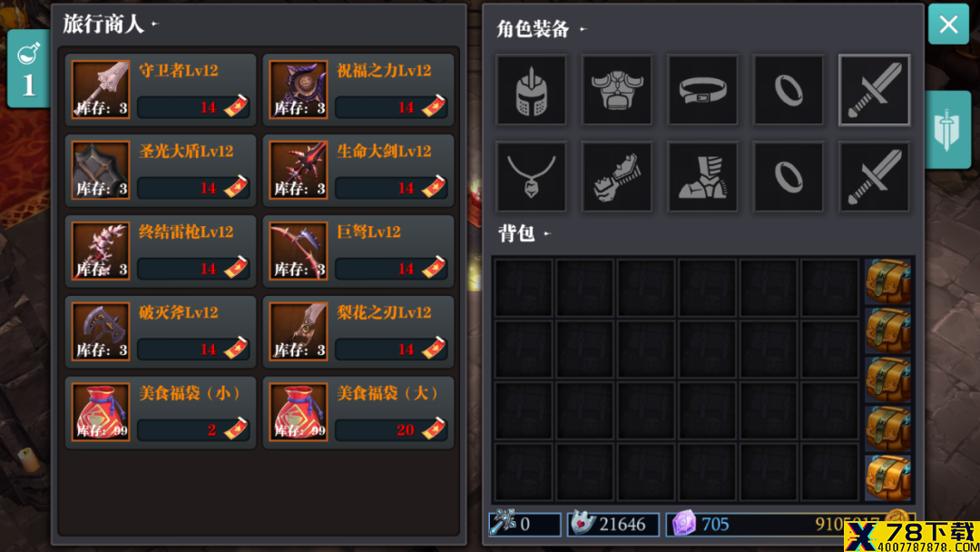
Task: Expand the 背包 header arrow
Action: 547,234
